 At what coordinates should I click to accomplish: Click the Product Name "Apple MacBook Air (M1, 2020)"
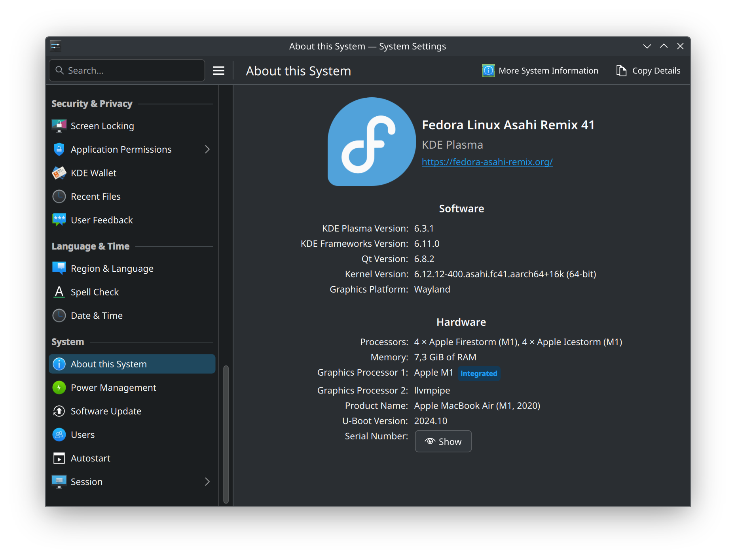click(x=477, y=406)
